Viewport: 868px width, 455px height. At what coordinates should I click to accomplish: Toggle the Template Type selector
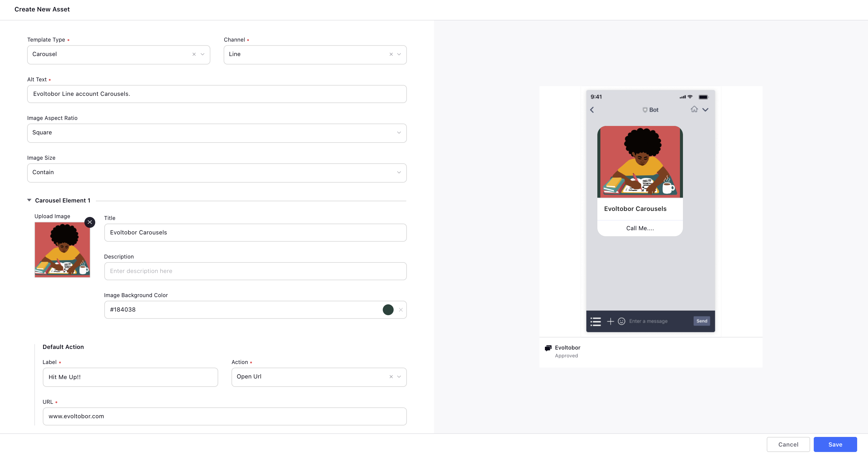pos(203,54)
